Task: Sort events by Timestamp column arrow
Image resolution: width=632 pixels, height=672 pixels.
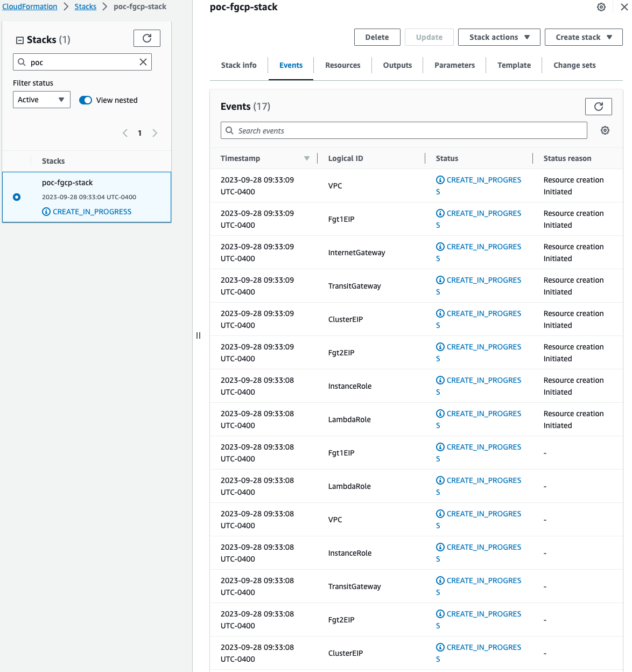Action: tap(307, 158)
